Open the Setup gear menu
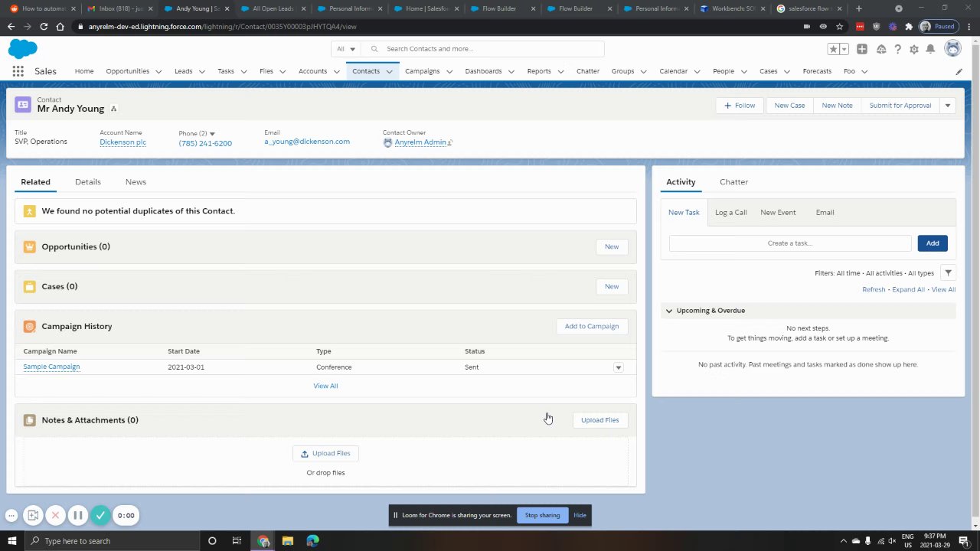The height and width of the screenshot is (551, 980). pyautogui.click(x=914, y=49)
